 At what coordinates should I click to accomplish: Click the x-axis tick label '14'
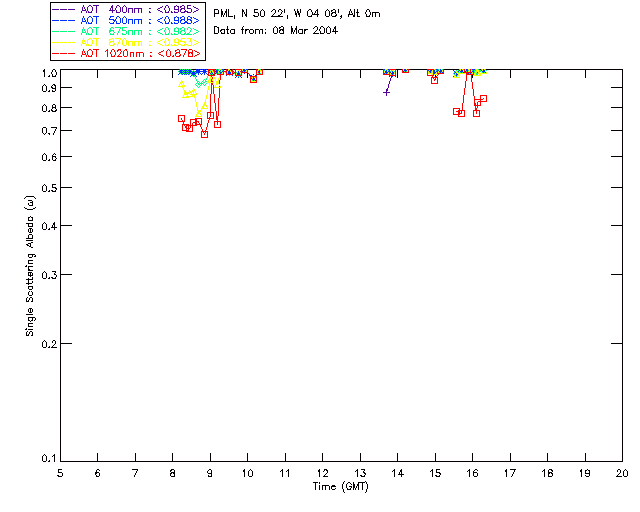398,473
